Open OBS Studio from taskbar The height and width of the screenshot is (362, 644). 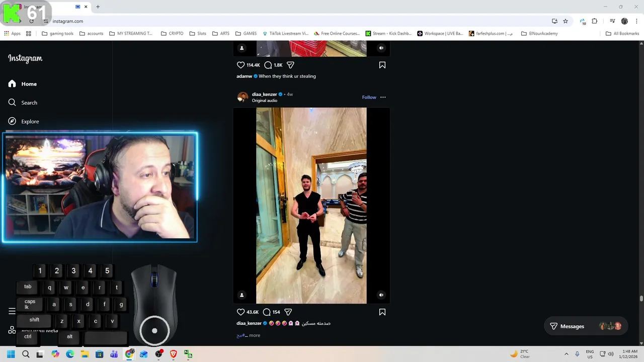[159, 354]
